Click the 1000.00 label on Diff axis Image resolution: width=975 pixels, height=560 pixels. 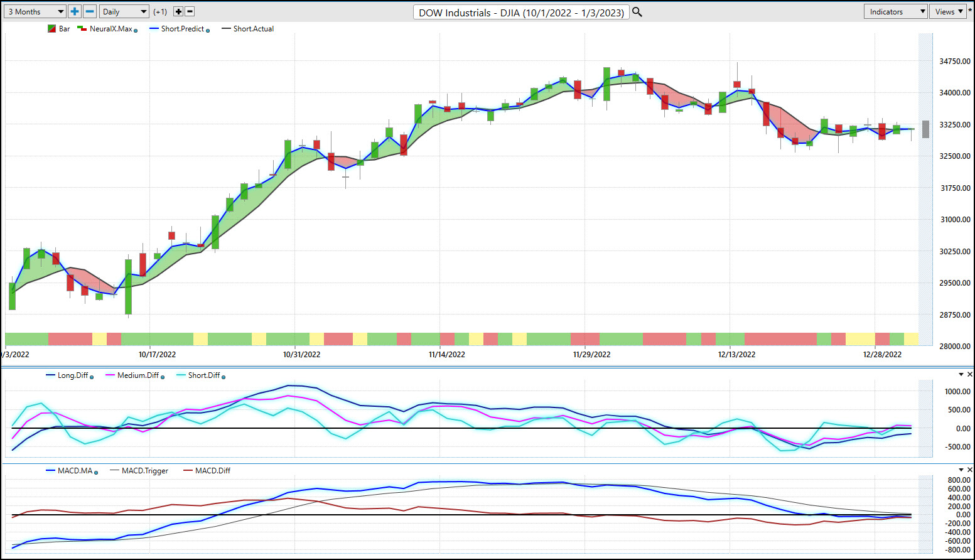(x=957, y=392)
